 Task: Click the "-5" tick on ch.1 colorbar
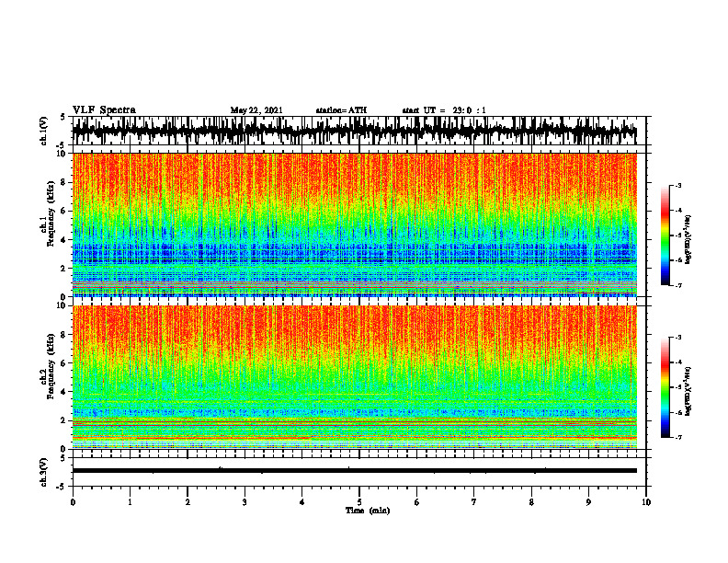click(x=678, y=236)
